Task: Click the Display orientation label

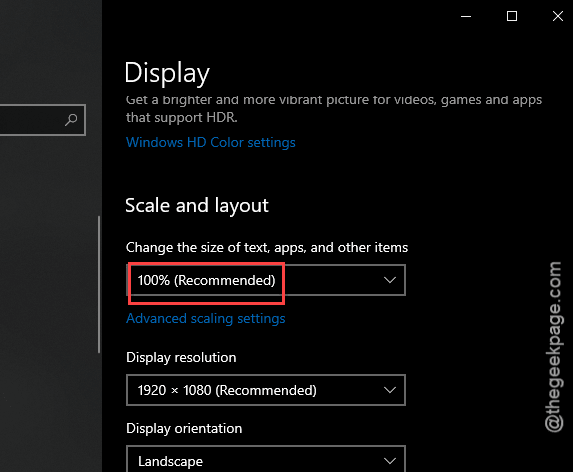Action: tap(184, 428)
